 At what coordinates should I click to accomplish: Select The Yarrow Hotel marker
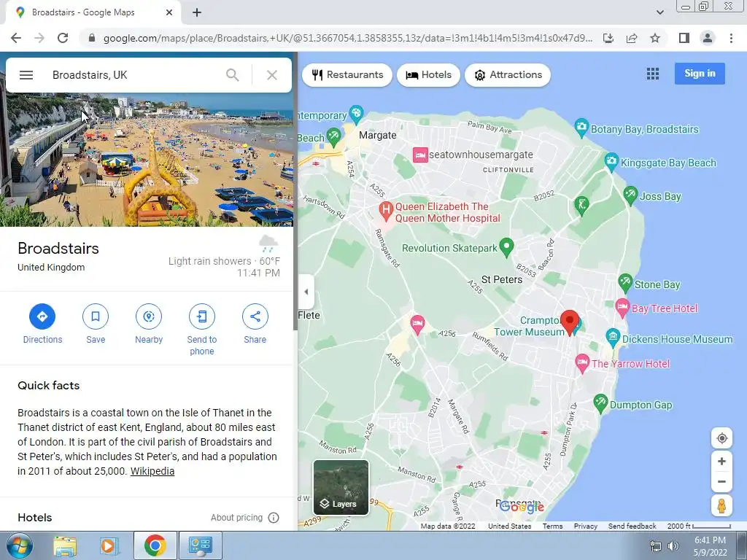[581, 363]
